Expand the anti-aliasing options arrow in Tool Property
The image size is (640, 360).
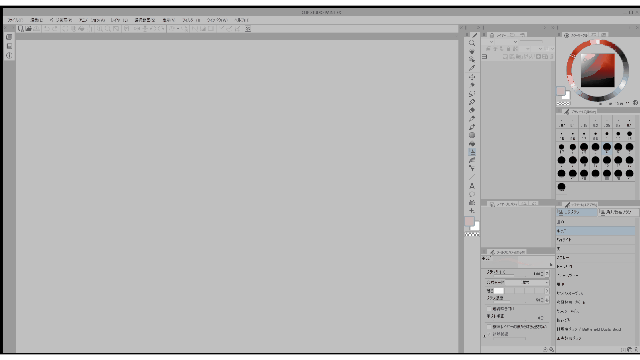(547, 291)
